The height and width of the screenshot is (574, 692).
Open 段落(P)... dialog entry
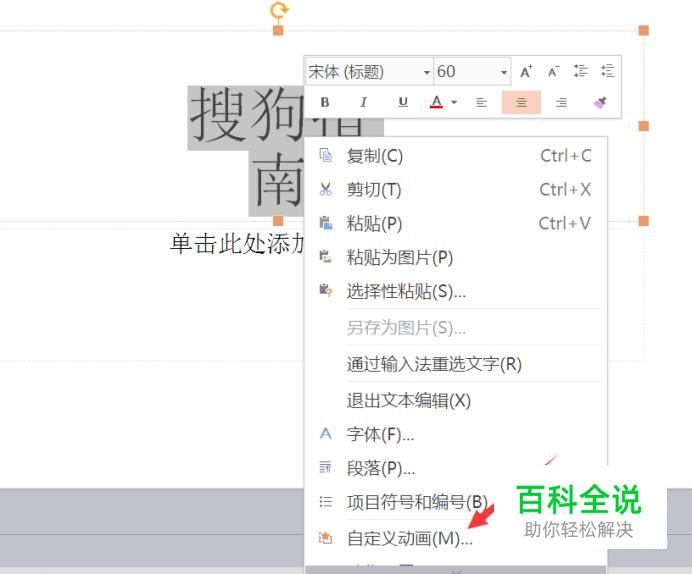pyautogui.click(x=456, y=468)
